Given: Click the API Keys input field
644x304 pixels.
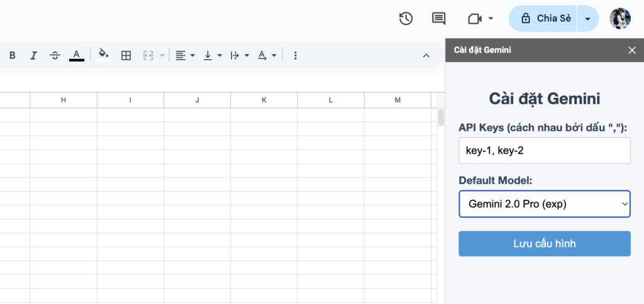Looking at the screenshot, I should 544,151.
